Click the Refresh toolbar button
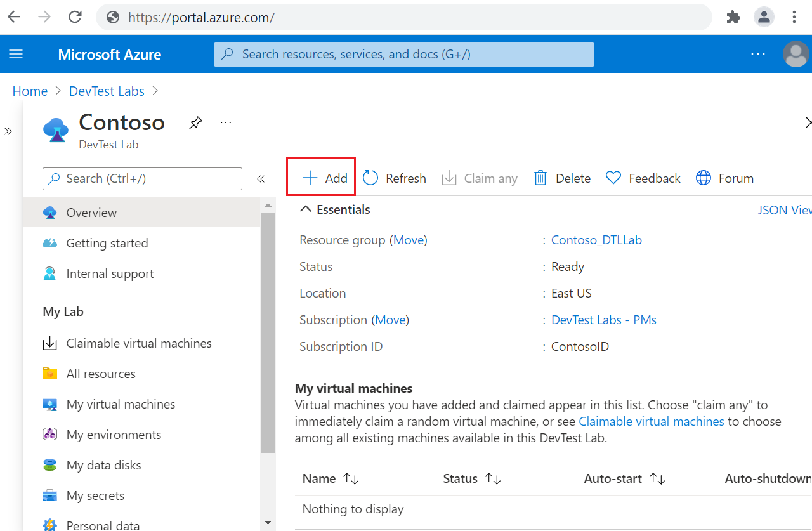The image size is (812, 531). [394, 178]
